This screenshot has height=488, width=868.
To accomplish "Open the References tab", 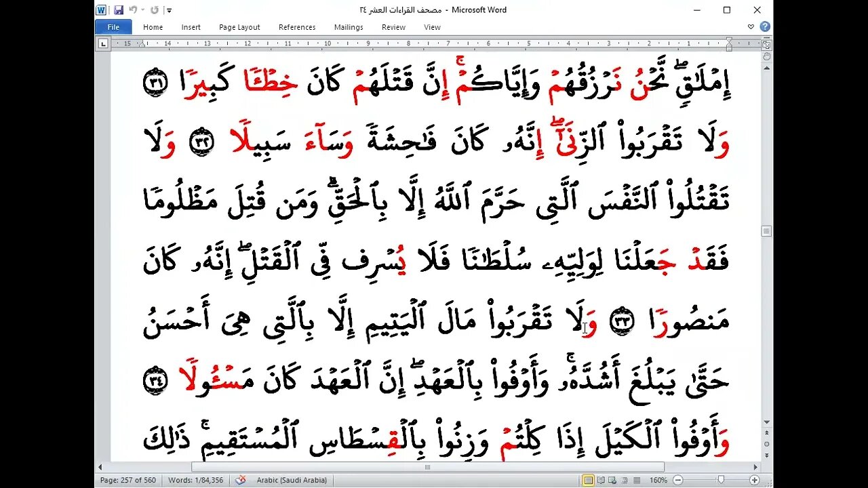I will pyautogui.click(x=297, y=27).
